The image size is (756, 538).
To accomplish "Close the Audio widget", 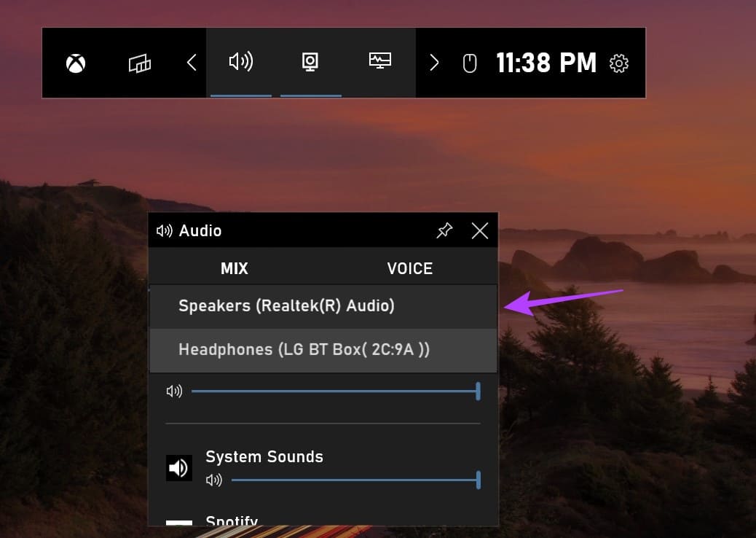I will [x=480, y=230].
